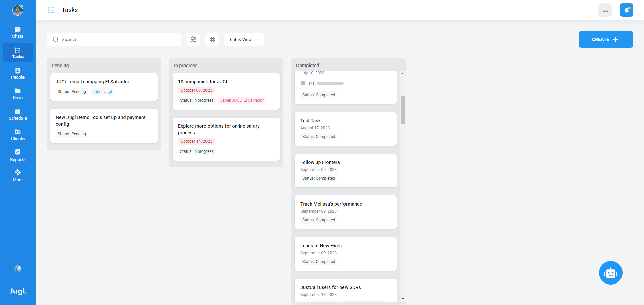This screenshot has width=644, height=305.
Task: Click the 1/1 checklist progress bar
Action: tap(330, 83)
